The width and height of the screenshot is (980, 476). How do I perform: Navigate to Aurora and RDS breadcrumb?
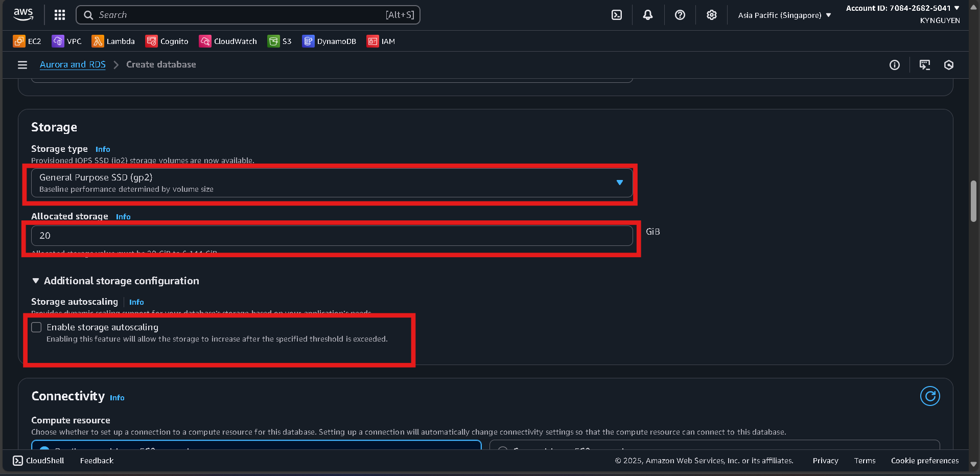(x=72, y=64)
